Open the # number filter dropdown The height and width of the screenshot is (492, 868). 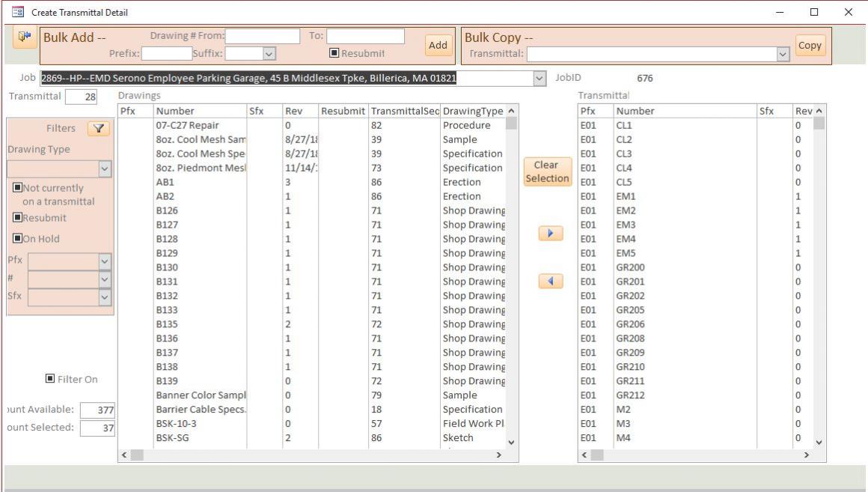click(105, 279)
